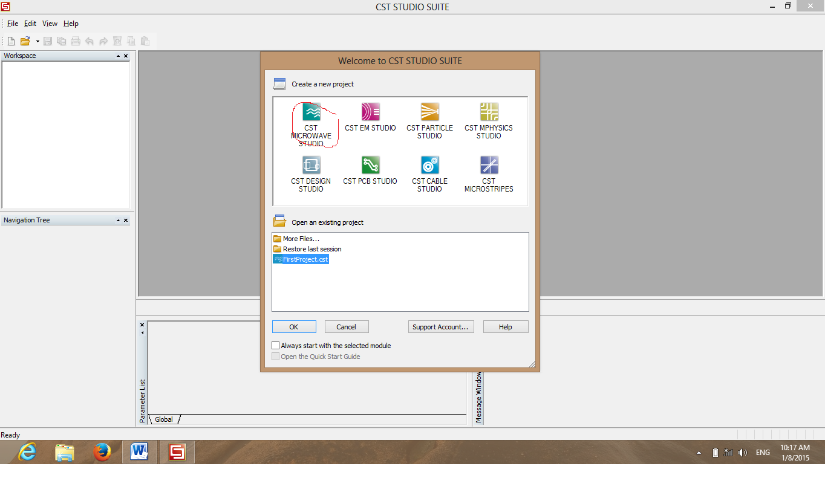Image resolution: width=825 pixels, height=504 pixels.
Task: Click the CST Studio Suite taskbar icon
Action: (177, 451)
